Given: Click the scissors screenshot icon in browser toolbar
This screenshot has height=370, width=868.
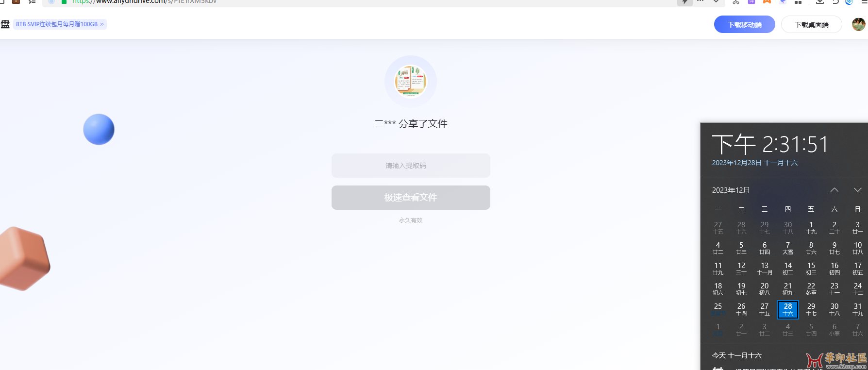Looking at the screenshot, I should (x=736, y=2).
